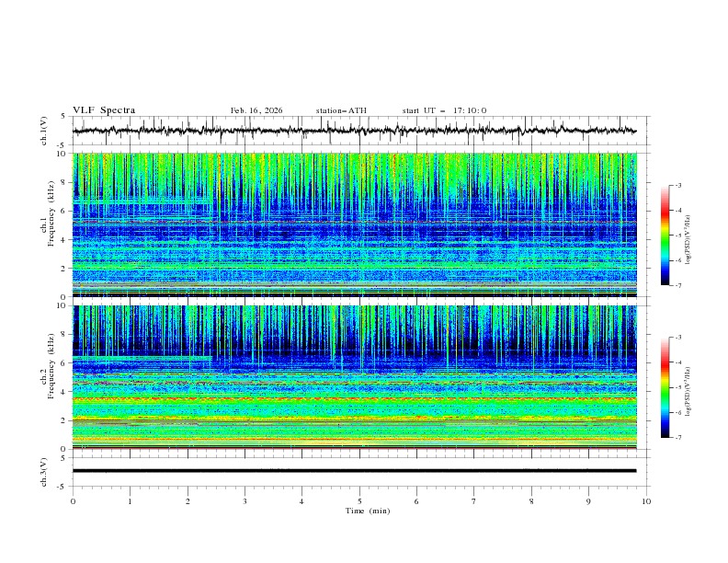Click the "8" tick on the time axis
This screenshot has width=728, height=563.
(x=531, y=501)
